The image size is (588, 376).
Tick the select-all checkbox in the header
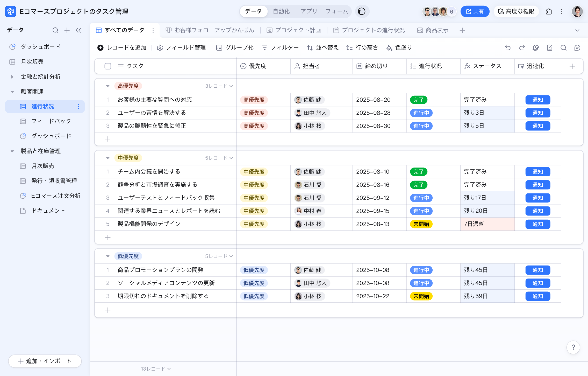pyautogui.click(x=108, y=66)
